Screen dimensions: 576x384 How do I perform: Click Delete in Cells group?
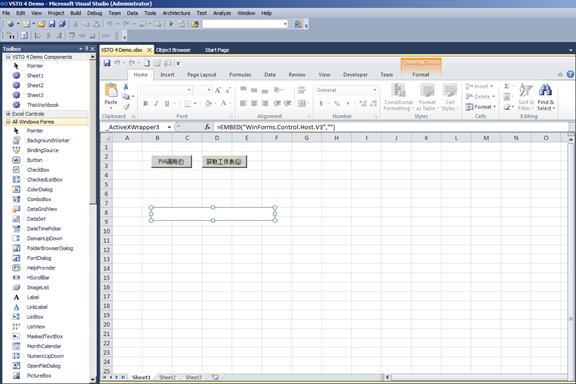point(481,97)
